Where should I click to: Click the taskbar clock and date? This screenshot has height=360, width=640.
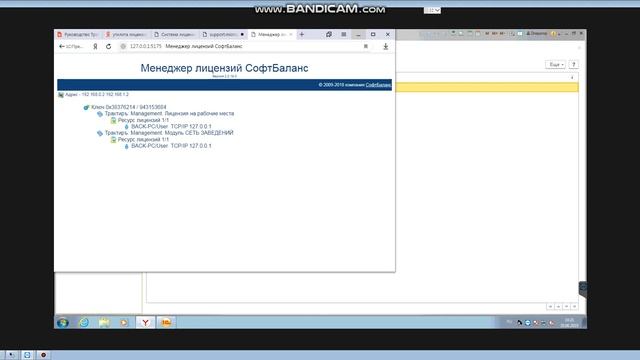(x=569, y=323)
